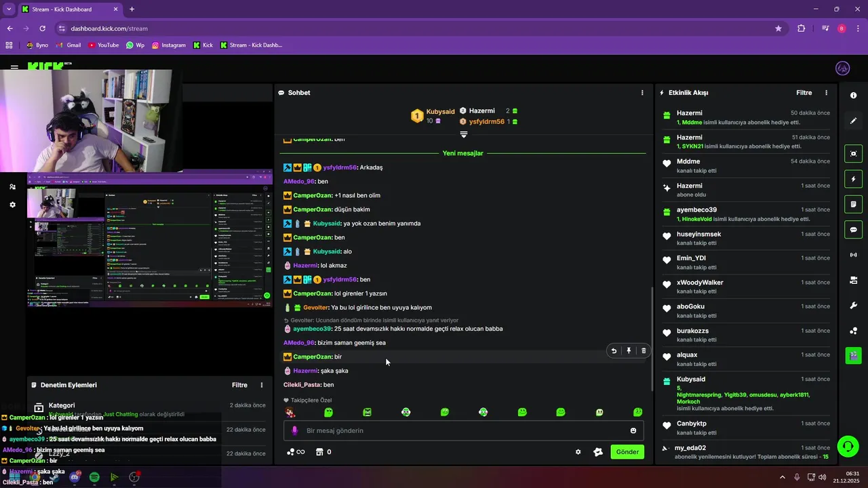Open the wrench tools icon in sidebar

point(853,305)
